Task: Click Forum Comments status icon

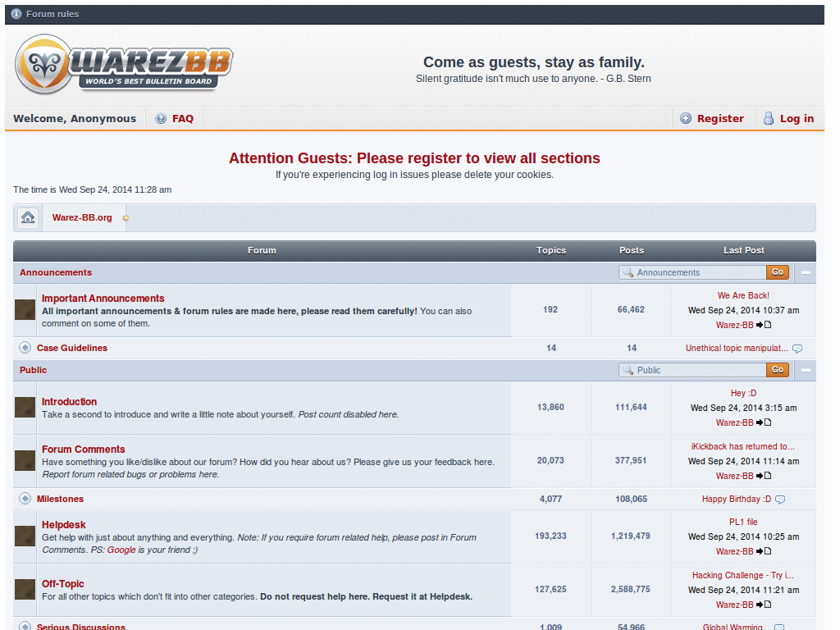Action: click(25, 460)
